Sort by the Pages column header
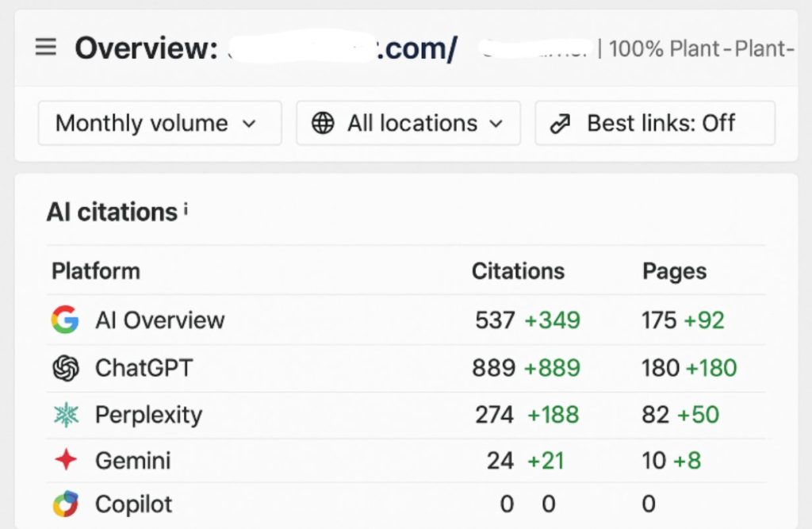The width and height of the screenshot is (812, 529). coord(674,271)
